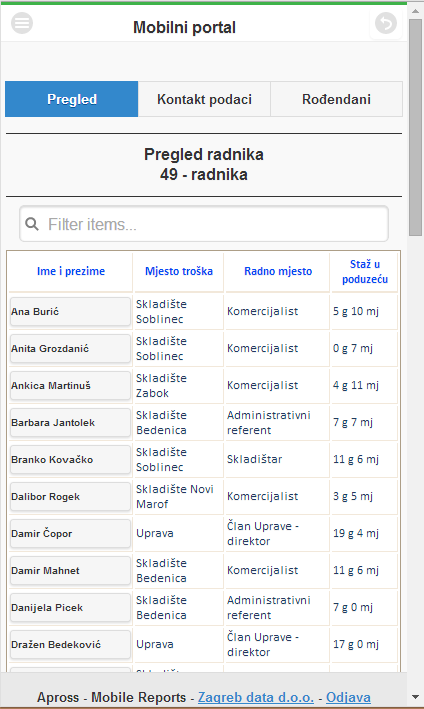Open Ana Burić employee details
Screen dimensions: 424x709
[70, 312]
